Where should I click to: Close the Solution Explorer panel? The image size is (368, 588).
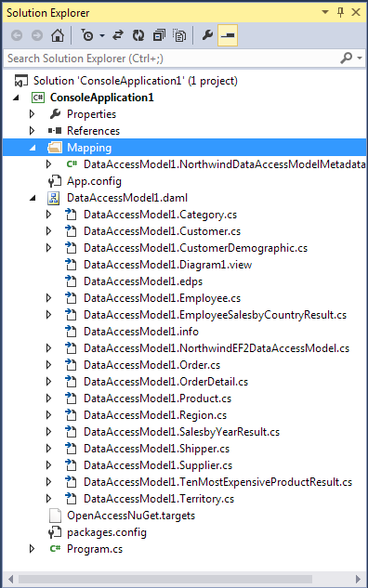356,12
